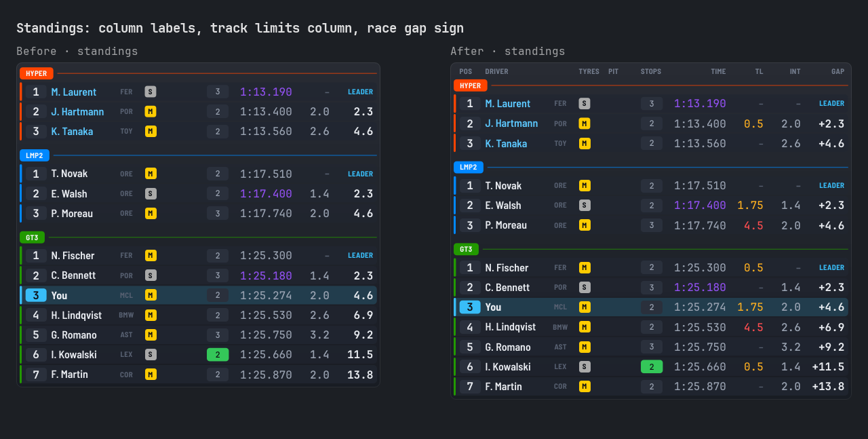The height and width of the screenshot is (439, 868).
Task: Select driver G. Romano in the After panel
Action: pos(508,347)
